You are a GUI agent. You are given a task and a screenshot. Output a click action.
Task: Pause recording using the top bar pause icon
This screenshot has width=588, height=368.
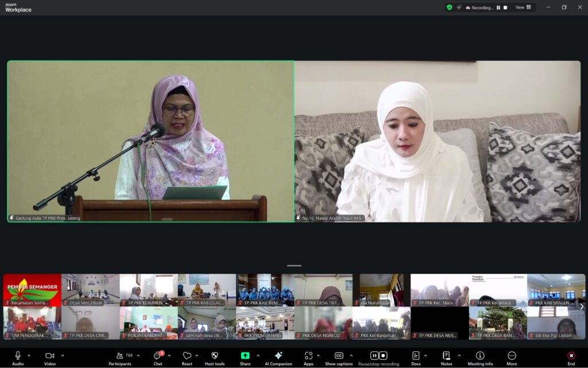point(498,7)
